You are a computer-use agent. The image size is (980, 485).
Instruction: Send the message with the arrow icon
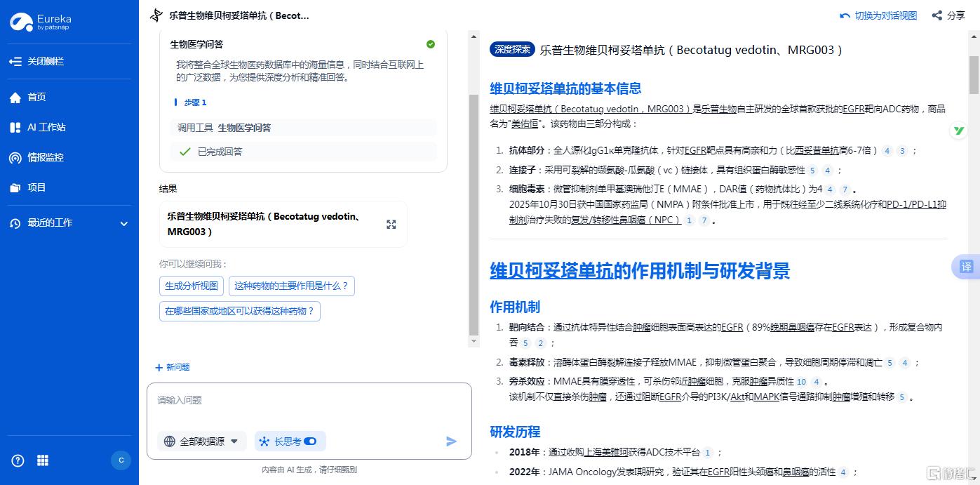click(451, 441)
